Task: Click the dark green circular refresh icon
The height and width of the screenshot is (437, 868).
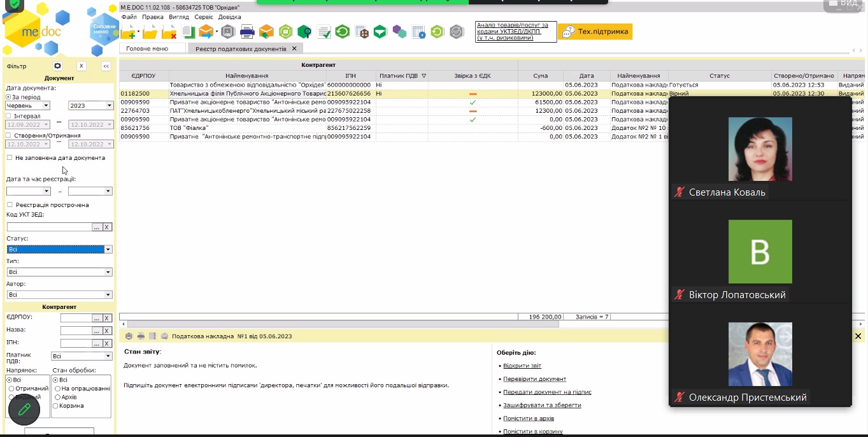Action: pyautogui.click(x=343, y=31)
